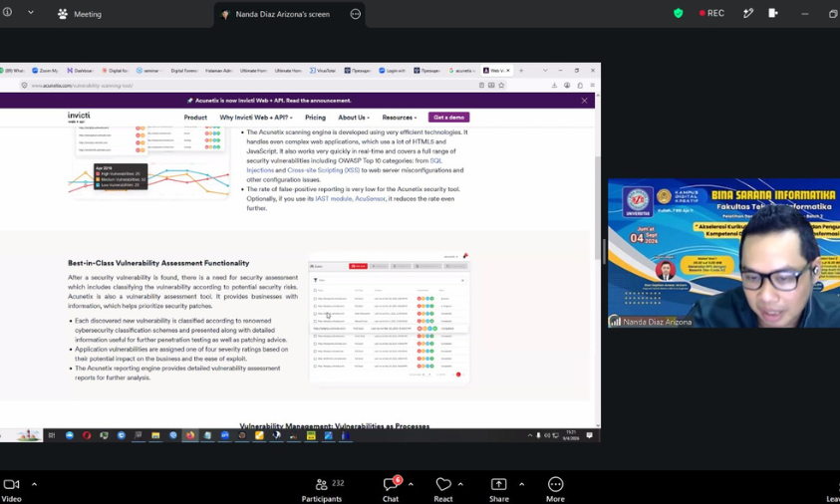Click the green encryption shield icon
This screenshot has width=840, height=504.
(679, 13)
